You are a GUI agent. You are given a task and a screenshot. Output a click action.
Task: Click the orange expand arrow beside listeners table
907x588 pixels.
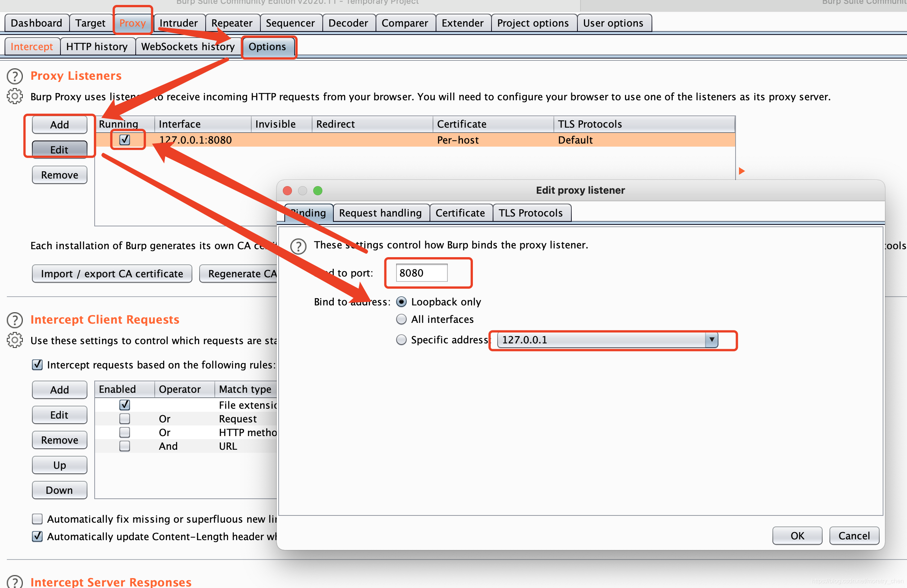[x=742, y=171]
